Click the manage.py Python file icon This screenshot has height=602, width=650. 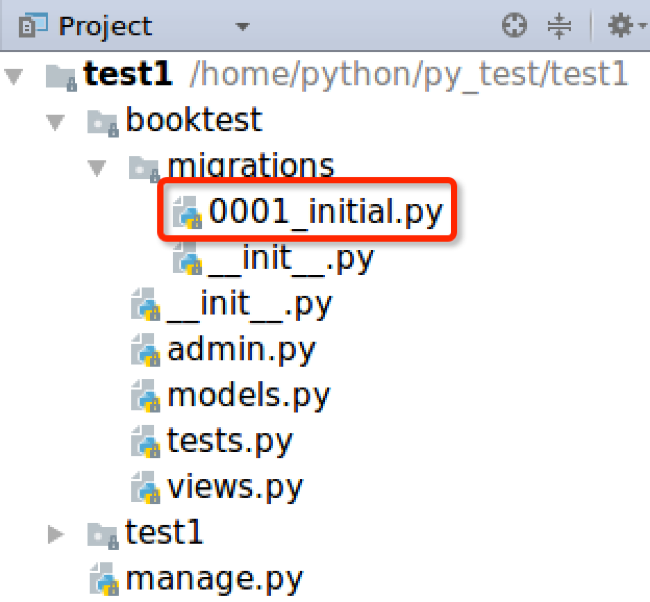[x=104, y=578]
